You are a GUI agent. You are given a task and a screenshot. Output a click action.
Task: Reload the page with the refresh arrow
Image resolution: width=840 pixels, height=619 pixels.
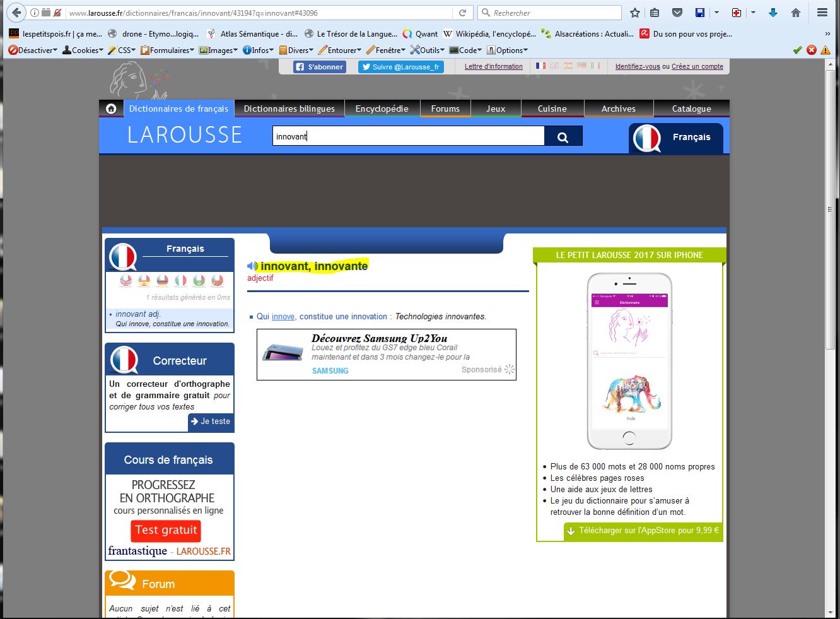pyautogui.click(x=462, y=13)
